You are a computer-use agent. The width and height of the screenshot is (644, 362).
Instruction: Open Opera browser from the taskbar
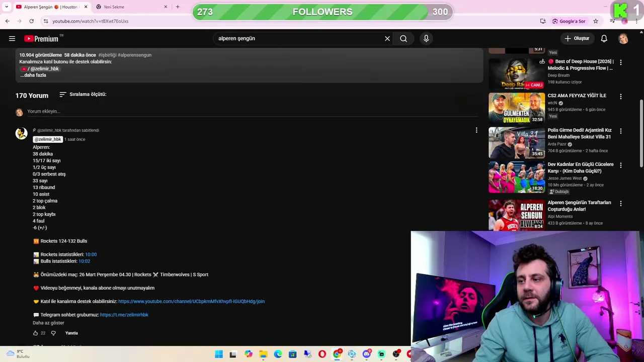pyautogui.click(x=322, y=354)
